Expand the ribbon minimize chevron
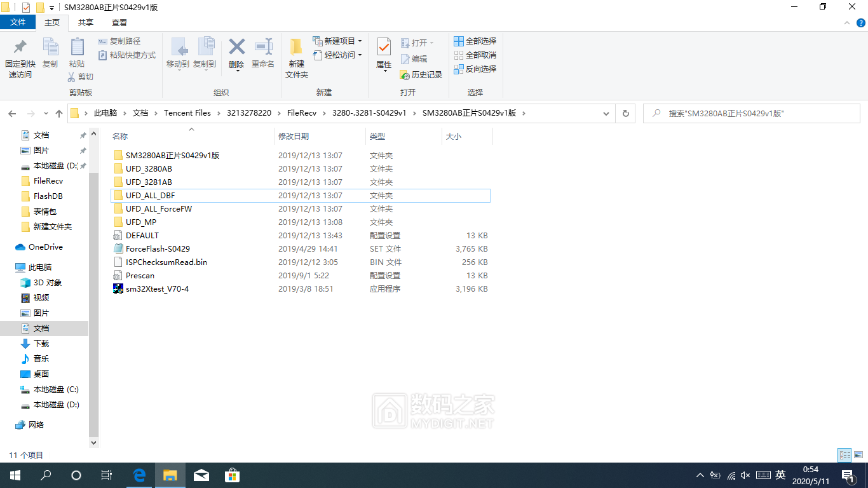 [x=846, y=23]
